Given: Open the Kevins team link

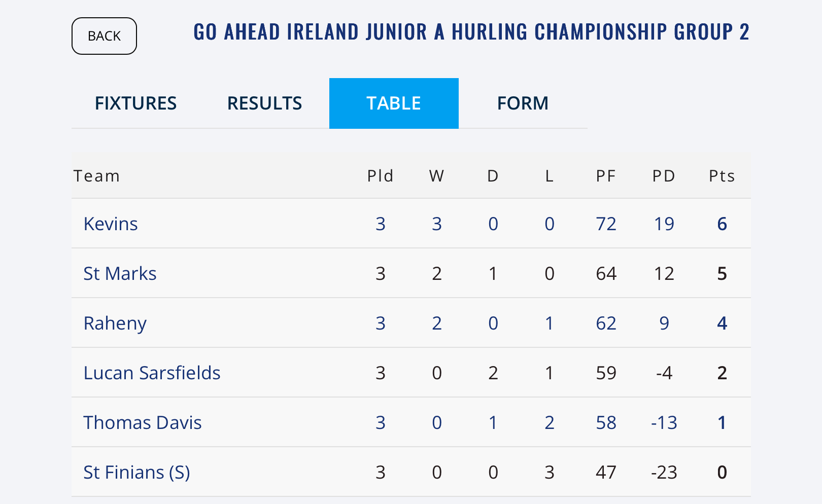Looking at the screenshot, I should 111,224.
